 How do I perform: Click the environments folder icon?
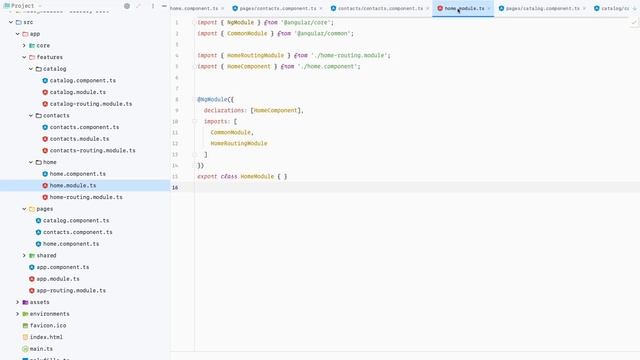tap(25, 314)
